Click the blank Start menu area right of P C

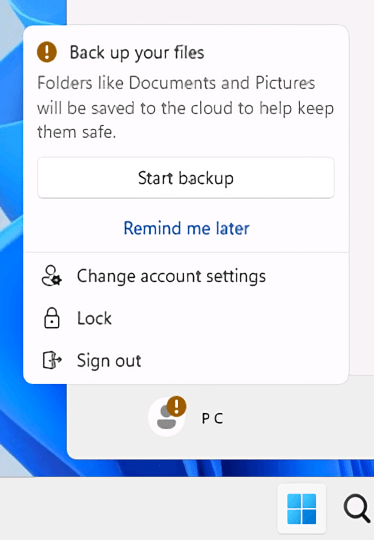click(296, 418)
